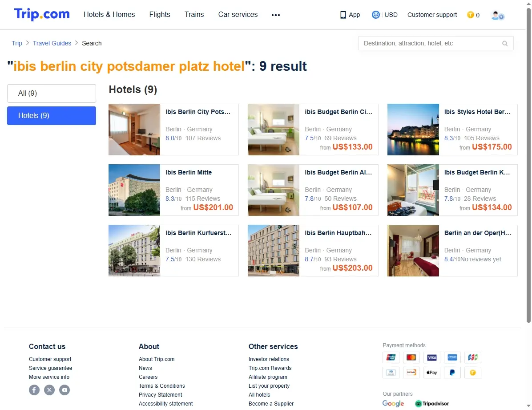Open Investor relations footer link
Screen dimensions: 532x410
coord(269,359)
